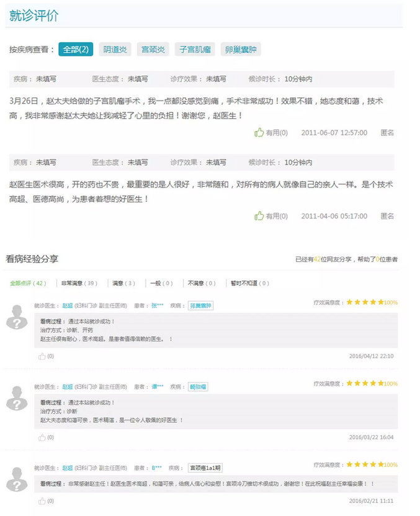Click avatar of patient 谭***

(x=17, y=398)
